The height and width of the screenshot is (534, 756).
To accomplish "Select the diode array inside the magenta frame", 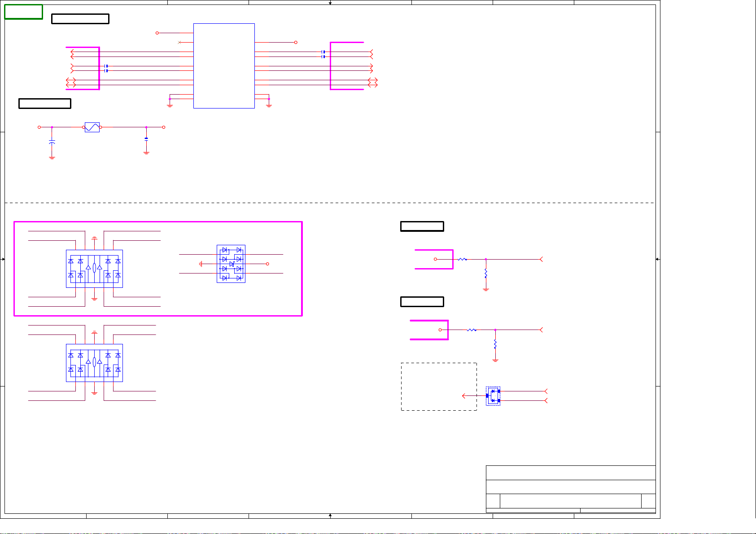I will 94,269.
